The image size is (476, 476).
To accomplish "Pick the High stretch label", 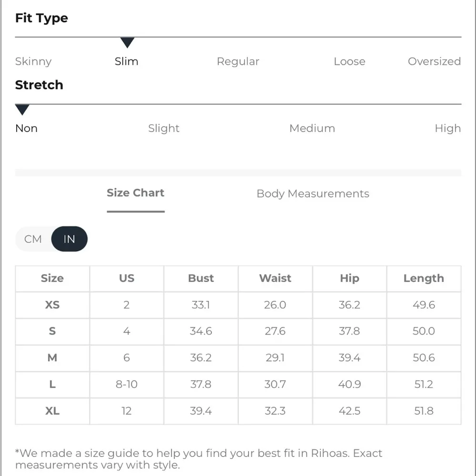I will tap(447, 129).
